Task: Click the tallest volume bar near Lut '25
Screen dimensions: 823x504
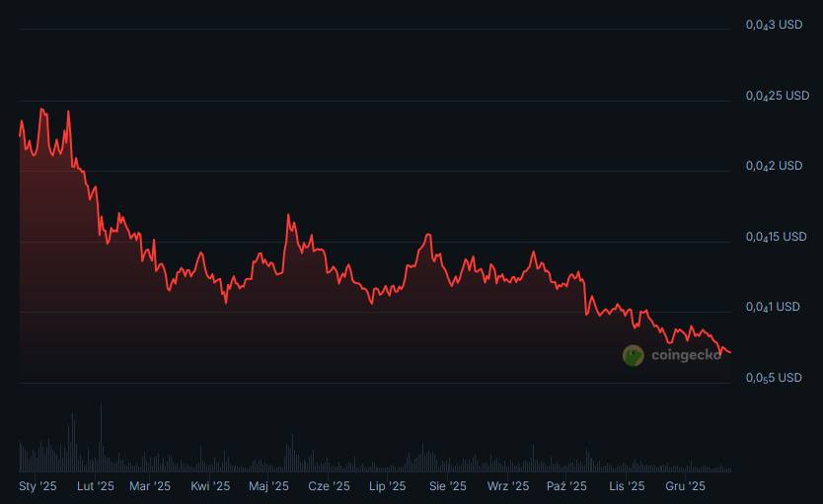Action: pos(101,439)
